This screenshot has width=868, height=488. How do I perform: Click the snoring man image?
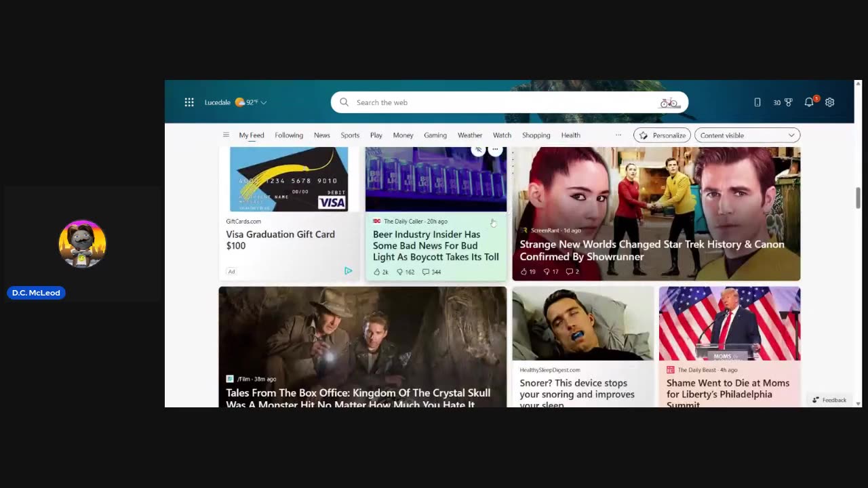coord(583,323)
